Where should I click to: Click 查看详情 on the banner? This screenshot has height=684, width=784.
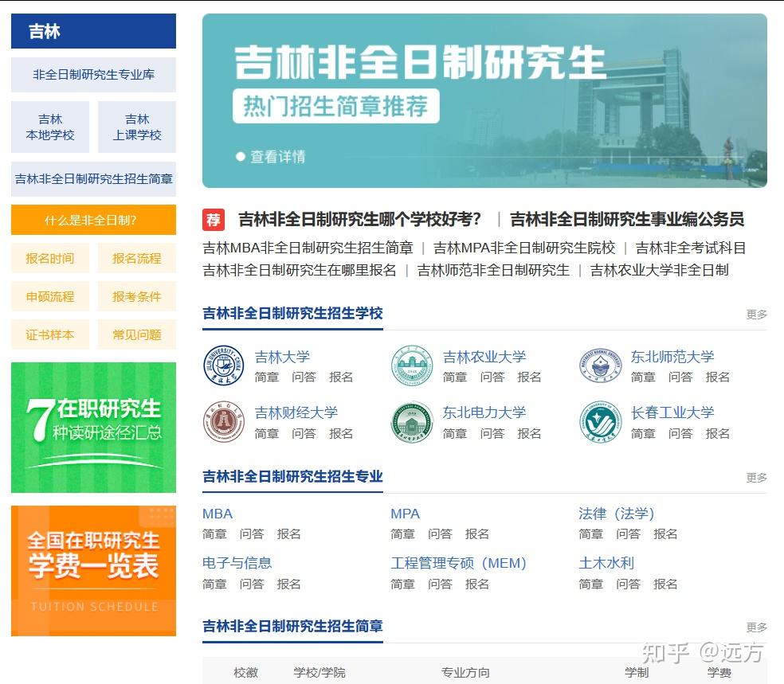pyautogui.click(x=271, y=157)
